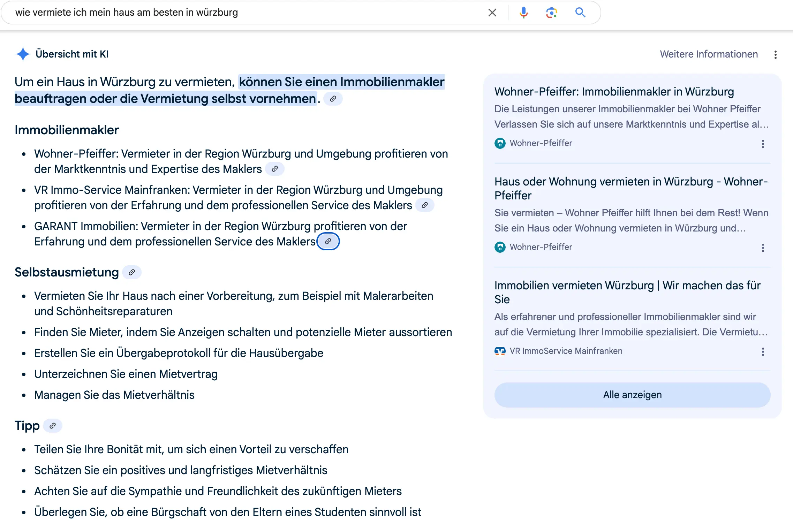Image resolution: width=793 pixels, height=532 pixels.
Task: Click the Alle anzeigen button
Action: point(632,395)
